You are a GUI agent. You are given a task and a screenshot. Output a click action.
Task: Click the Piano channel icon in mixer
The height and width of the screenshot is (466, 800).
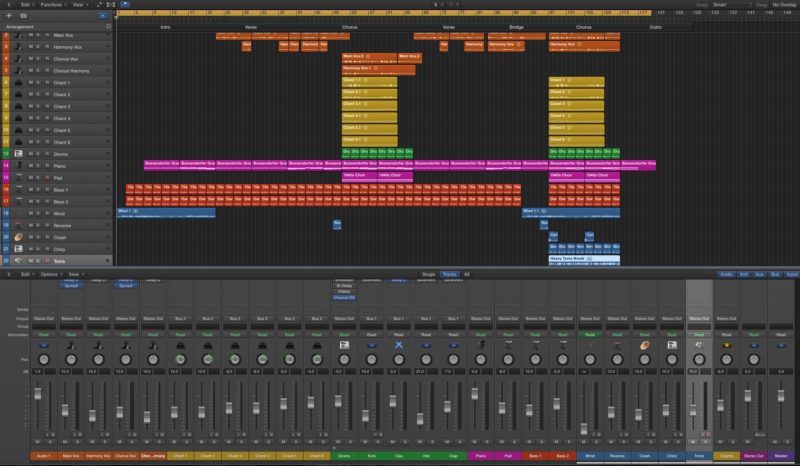(481, 346)
